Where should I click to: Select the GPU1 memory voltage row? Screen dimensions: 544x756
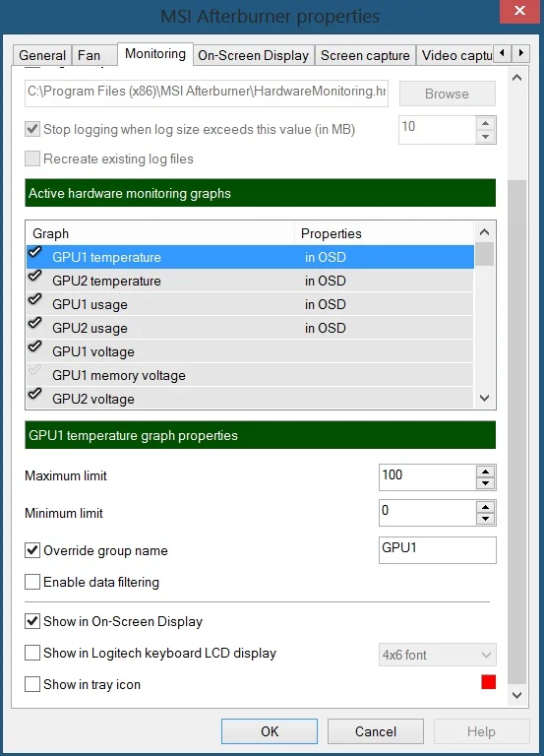(x=250, y=375)
